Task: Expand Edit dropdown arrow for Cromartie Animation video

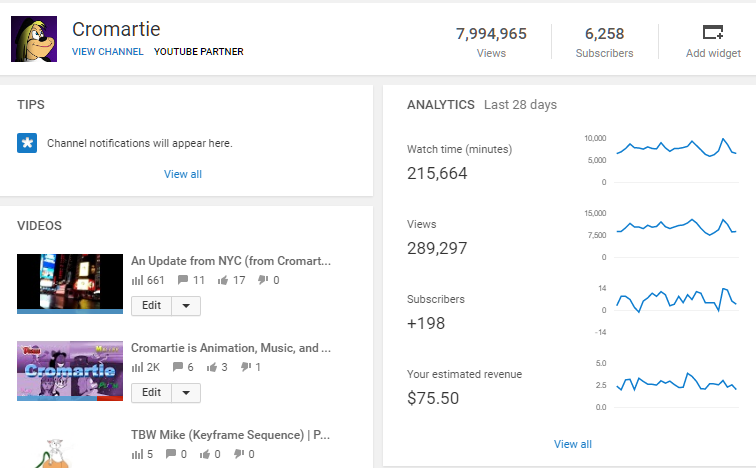Action: pyautogui.click(x=186, y=393)
